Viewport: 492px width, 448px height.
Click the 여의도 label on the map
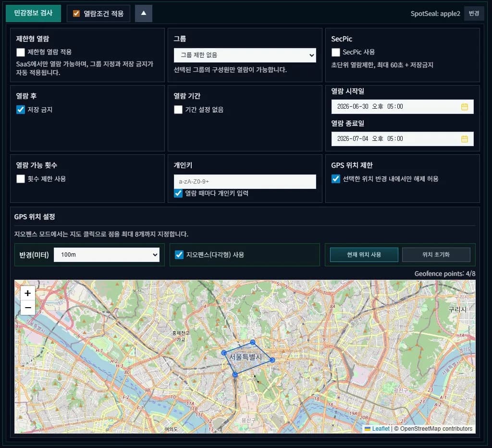[171, 429]
